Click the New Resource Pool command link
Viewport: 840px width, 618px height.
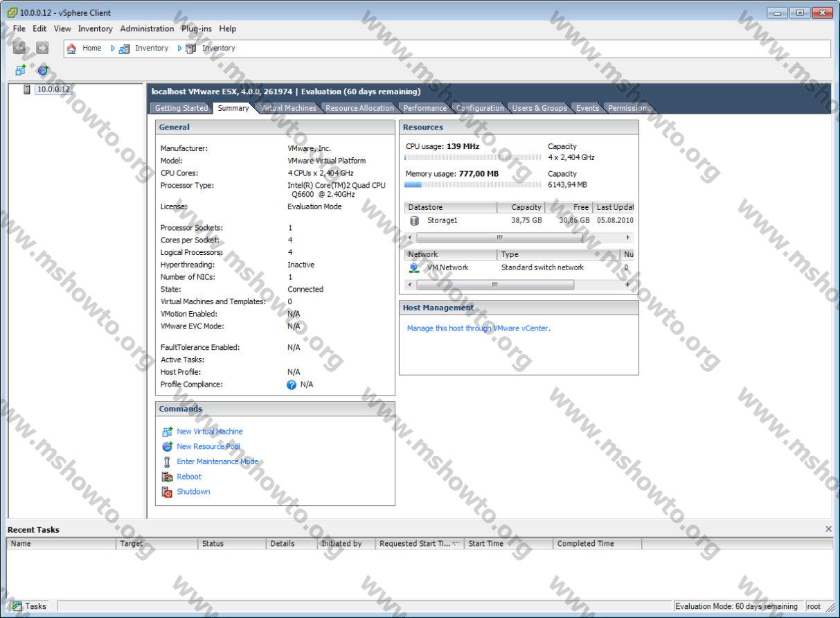[208, 447]
